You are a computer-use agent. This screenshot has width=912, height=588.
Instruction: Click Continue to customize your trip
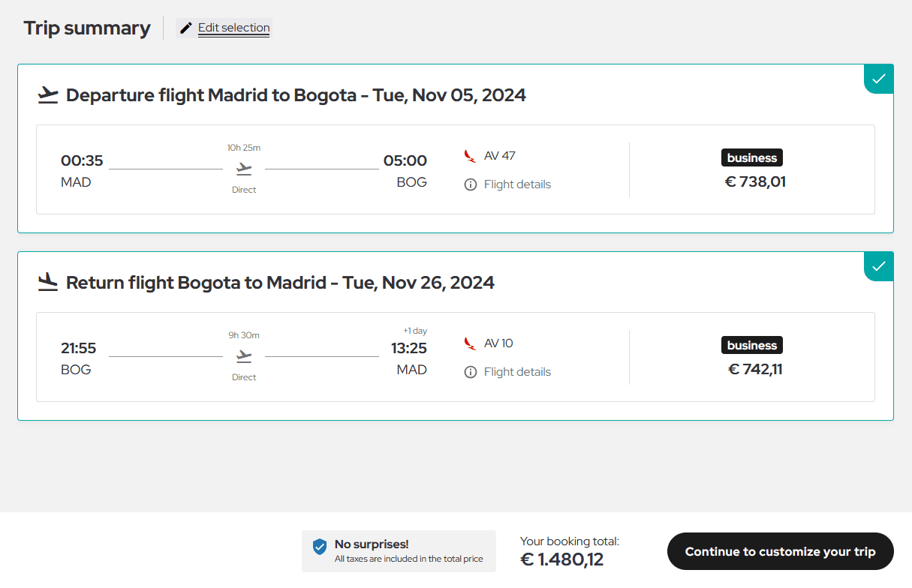pyautogui.click(x=780, y=552)
